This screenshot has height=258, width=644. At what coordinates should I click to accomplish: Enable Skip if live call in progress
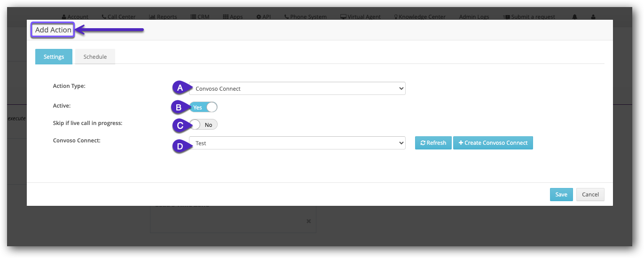click(x=204, y=125)
